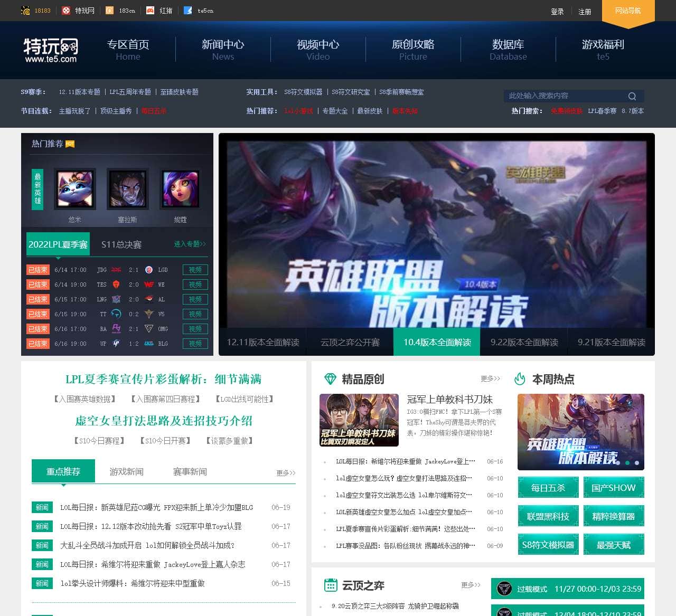
Task: Open LPL夏季赛宣传片彩蛋解析 headline
Action: [164, 379]
